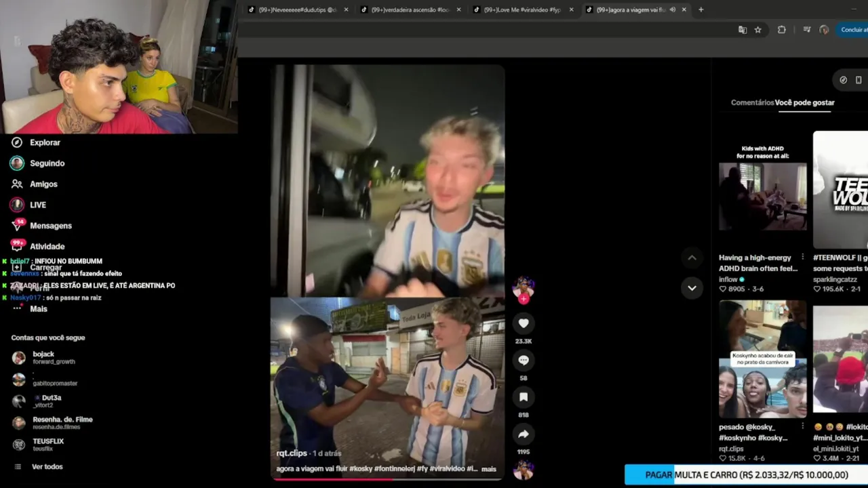Follow creator via red plus badge
The height and width of the screenshot is (488, 868).
point(524,299)
